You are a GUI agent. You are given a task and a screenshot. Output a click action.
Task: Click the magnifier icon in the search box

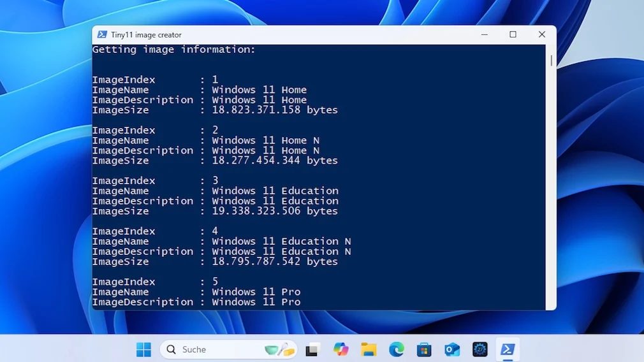click(171, 350)
